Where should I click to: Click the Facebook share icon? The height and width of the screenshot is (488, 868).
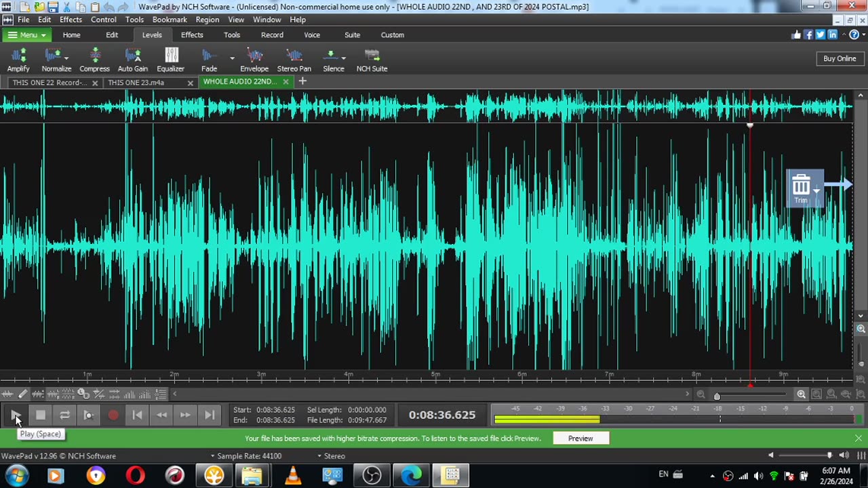point(808,35)
